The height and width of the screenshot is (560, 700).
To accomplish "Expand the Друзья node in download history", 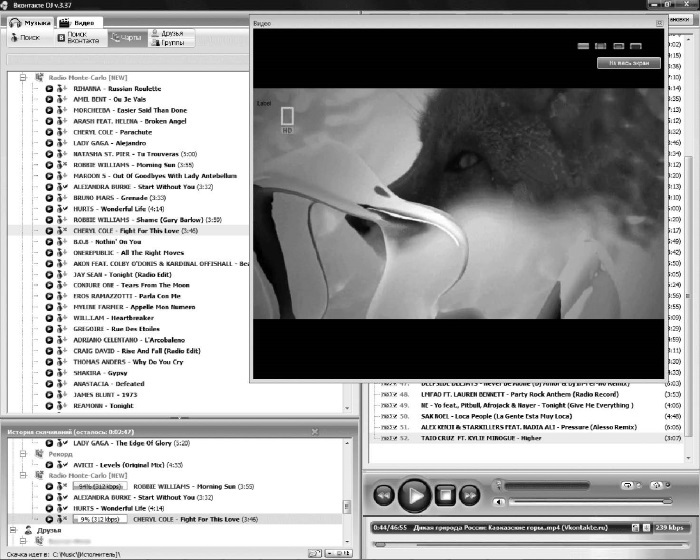I will 13,530.
